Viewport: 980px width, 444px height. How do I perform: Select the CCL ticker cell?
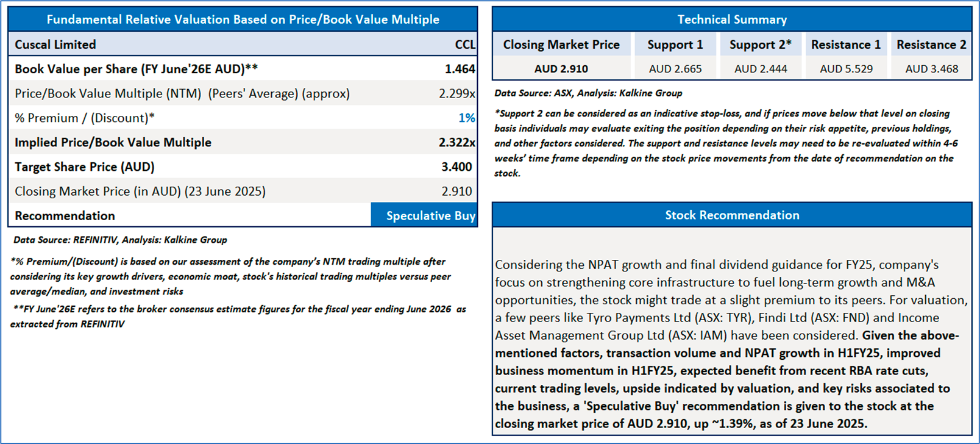(x=464, y=45)
